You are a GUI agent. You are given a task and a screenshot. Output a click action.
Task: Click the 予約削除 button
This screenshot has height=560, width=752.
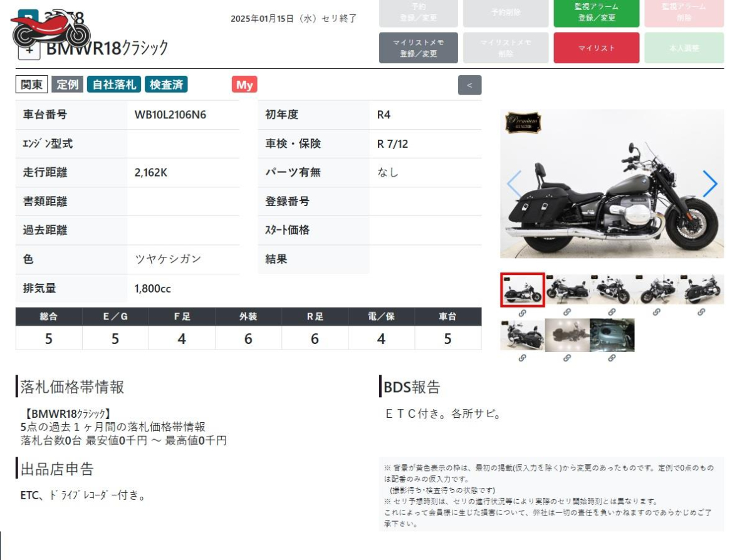point(506,13)
